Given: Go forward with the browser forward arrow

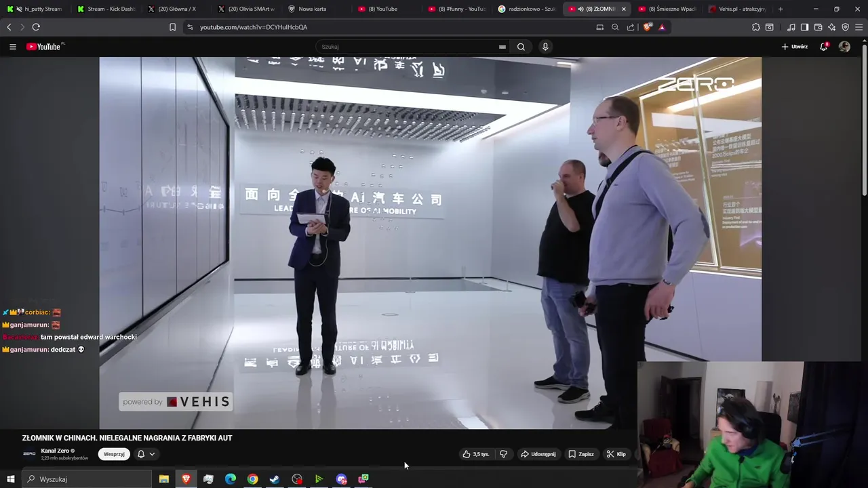Looking at the screenshot, I should [x=22, y=27].
